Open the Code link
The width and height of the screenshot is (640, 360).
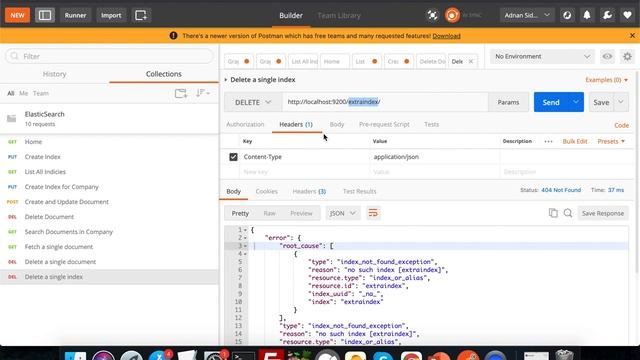[621, 125]
